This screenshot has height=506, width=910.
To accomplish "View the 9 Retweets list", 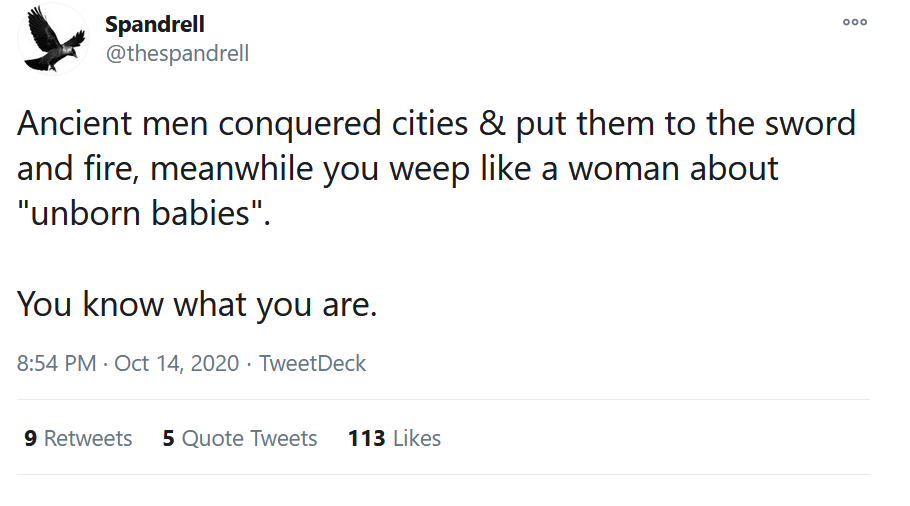I will pos(78,438).
